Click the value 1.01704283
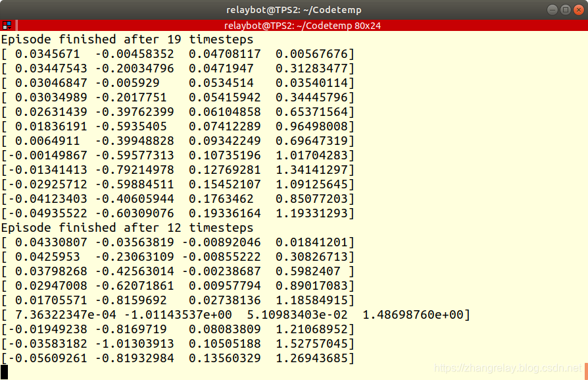This screenshot has width=588, height=380. point(312,155)
